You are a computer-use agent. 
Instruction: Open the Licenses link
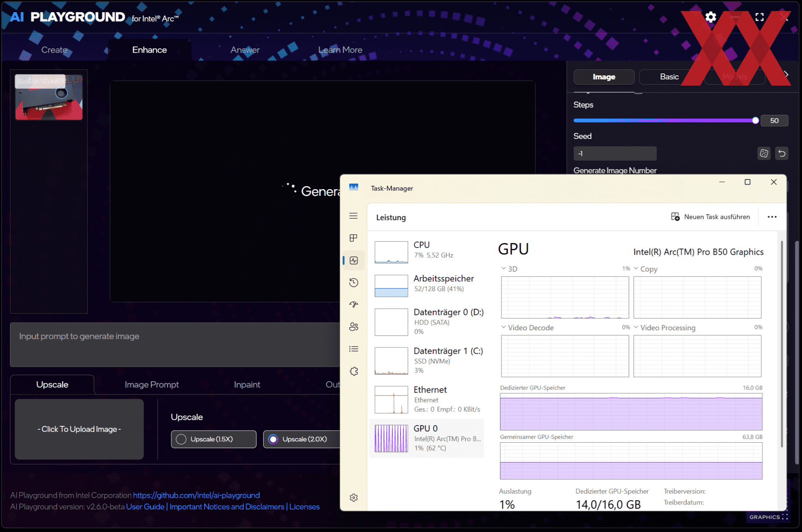(x=305, y=507)
